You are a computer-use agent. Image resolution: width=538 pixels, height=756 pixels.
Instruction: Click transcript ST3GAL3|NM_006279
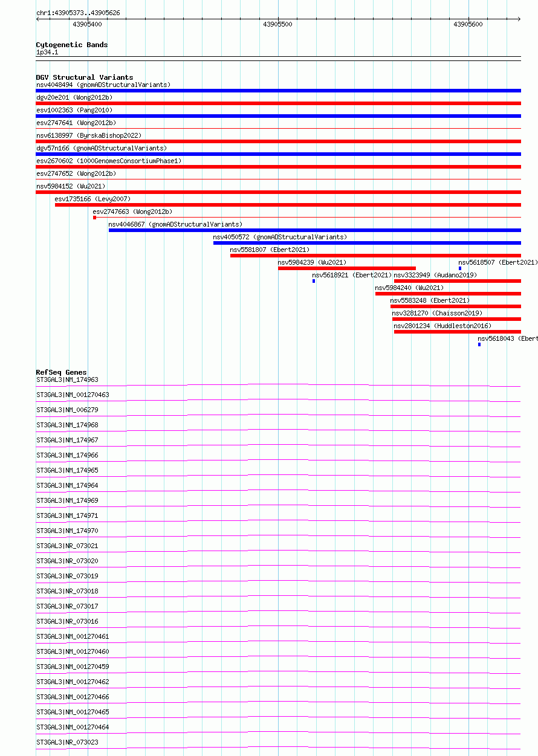(x=67, y=410)
